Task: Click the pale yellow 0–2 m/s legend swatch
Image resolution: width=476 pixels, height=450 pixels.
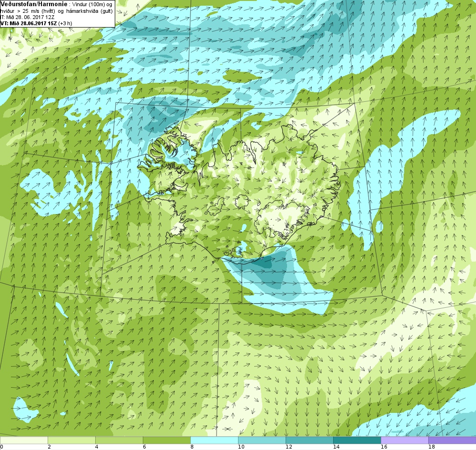Action: tap(24, 440)
